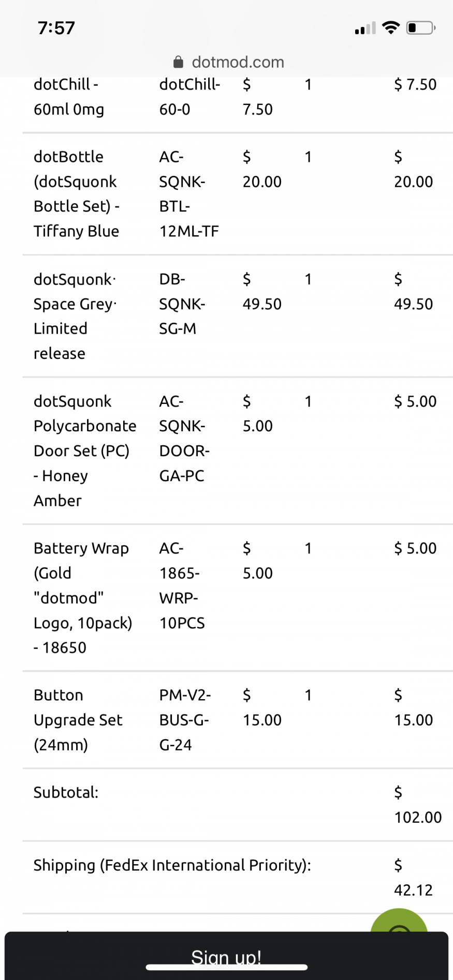
Task: Tap the 7:57 clock in status bar
Action: click(x=56, y=28)
